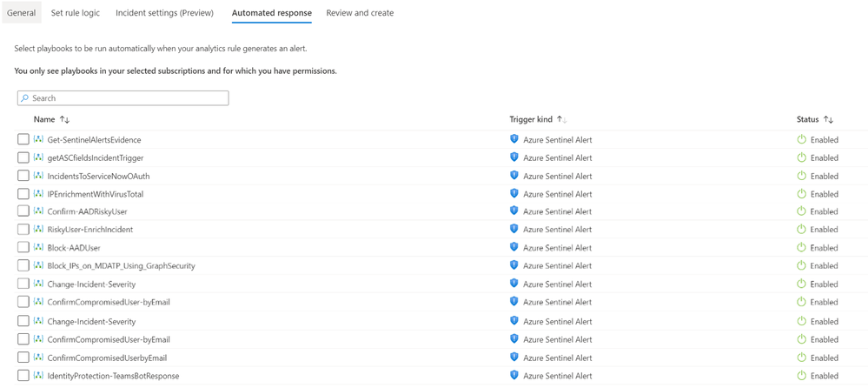868x388 pixels.
Task: Click the playbook icon beside IPEnrichmentWithVirusTotal
Action: click(38, 194)
